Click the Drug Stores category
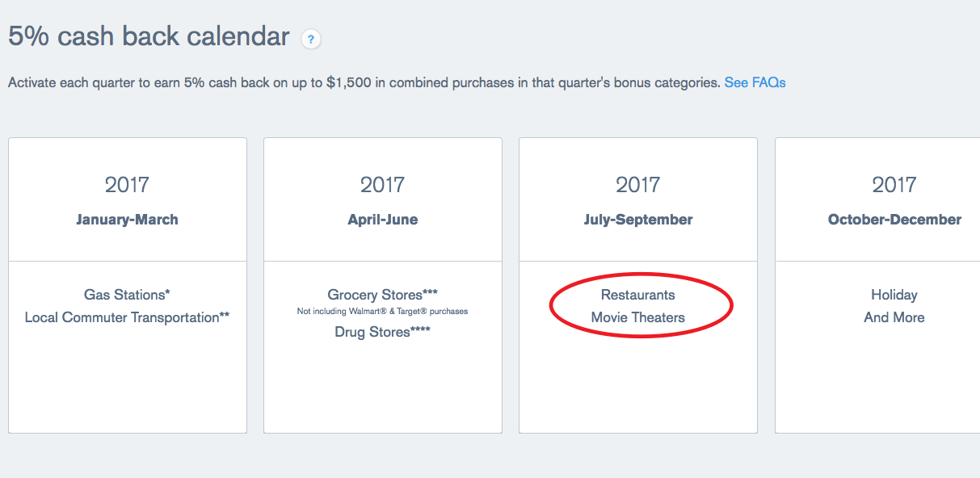This screenshot has height=478, width=980. click(383, 332)
